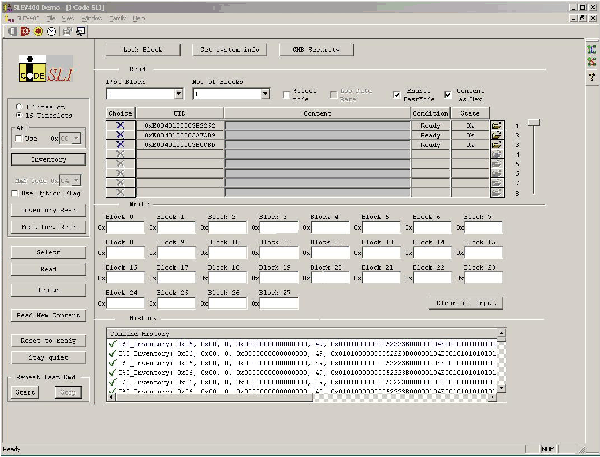The height and width of the screenshot is (457, 600).
Task: Expand the First Block dropdown
Action: [x=178, y=94]
